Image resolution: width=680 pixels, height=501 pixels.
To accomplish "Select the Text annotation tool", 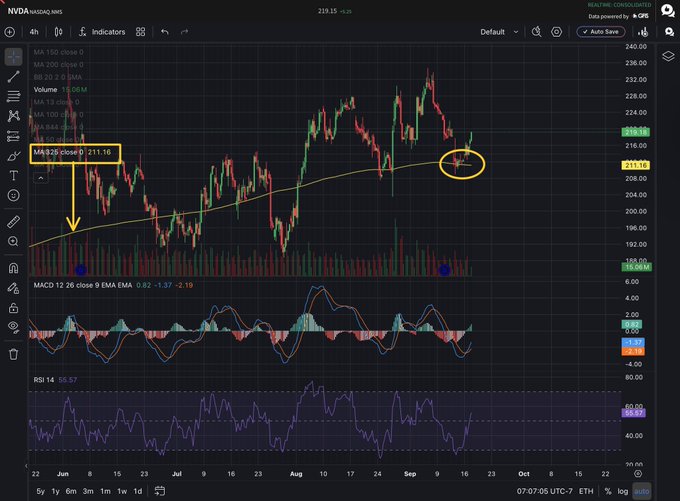I will [13, 175].
